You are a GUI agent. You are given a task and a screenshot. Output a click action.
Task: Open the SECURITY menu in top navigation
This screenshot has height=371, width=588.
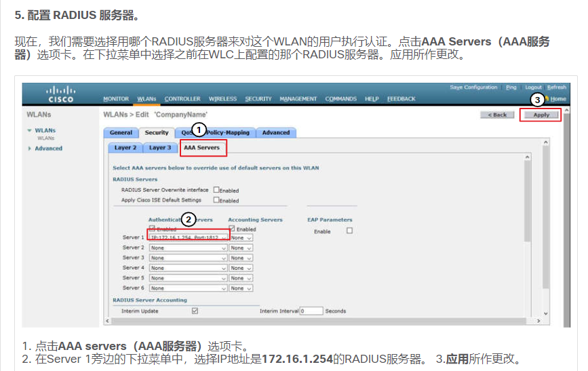click(258, 99)
